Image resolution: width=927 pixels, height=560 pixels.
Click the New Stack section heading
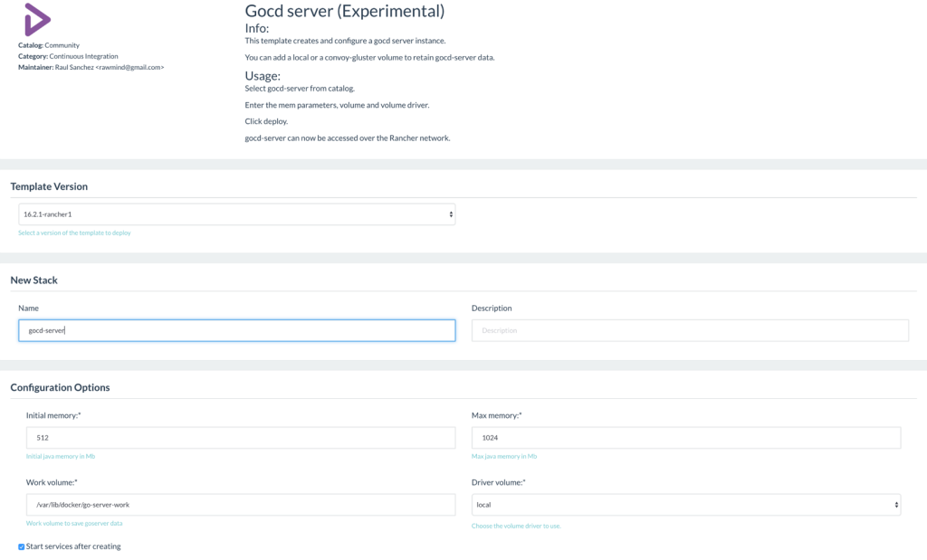(33, 280)
